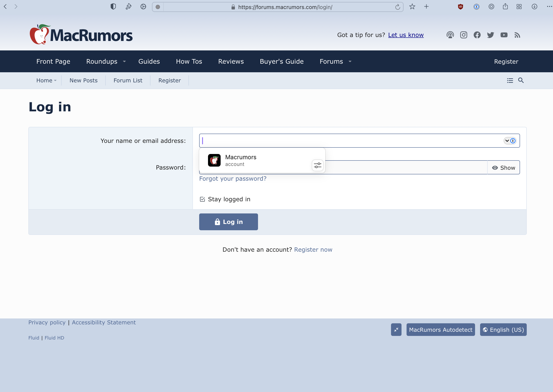Click the uBlock Origin shield icon

click(460, 7)
